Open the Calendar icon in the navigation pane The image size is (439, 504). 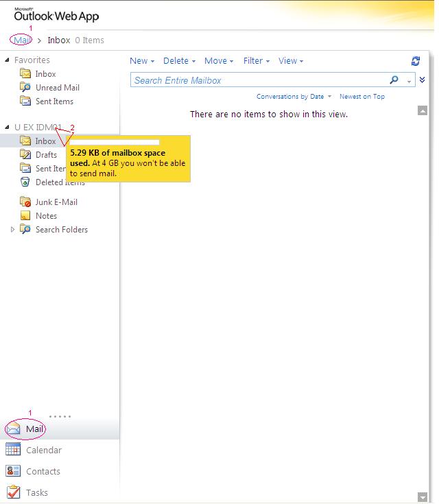coord(13,450)
